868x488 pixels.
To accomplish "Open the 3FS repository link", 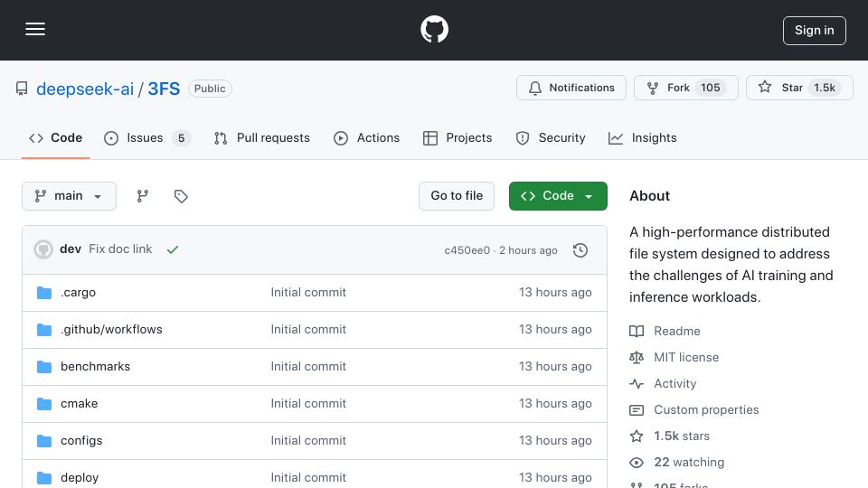I will [164, 89].
